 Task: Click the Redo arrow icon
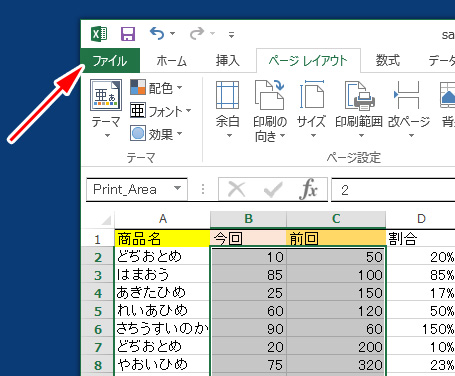197,34
